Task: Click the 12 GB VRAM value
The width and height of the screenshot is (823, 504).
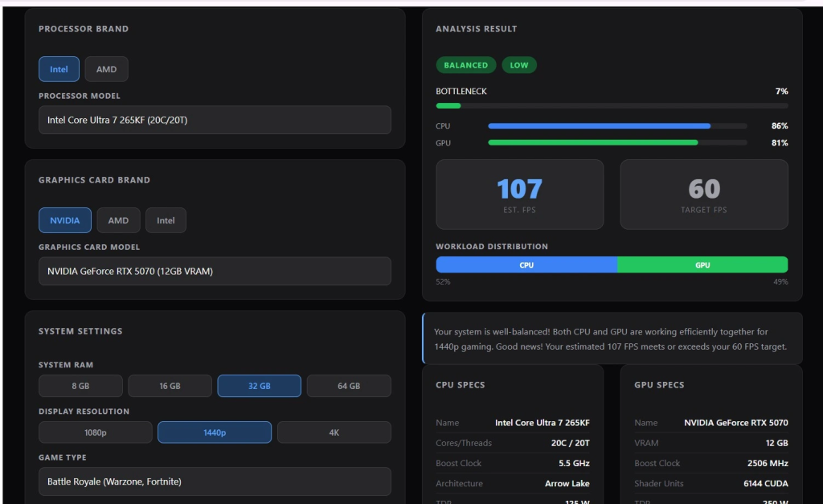Action: pos(777,443)
